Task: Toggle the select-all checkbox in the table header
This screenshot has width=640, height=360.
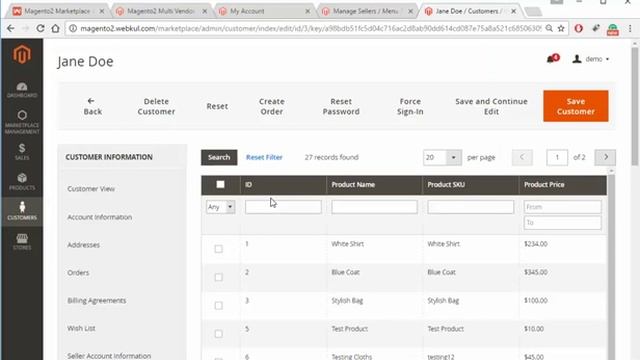Action: click(x=220, y=184)
